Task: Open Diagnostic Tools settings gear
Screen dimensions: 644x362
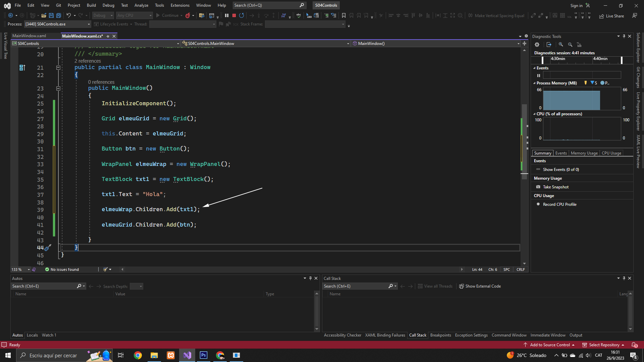Action: pyautogui.click(x=537, y=45)
